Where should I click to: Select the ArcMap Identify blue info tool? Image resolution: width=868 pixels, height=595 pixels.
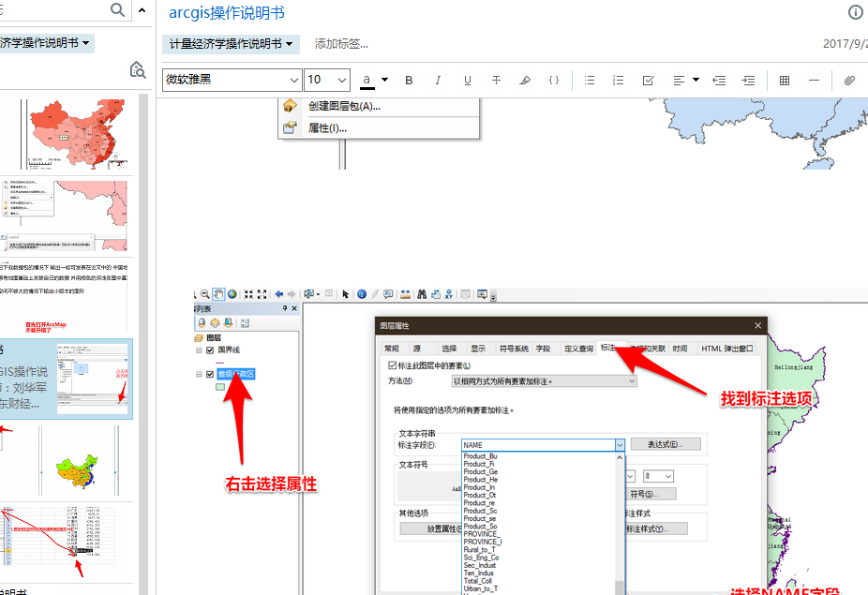click(362, 294)
